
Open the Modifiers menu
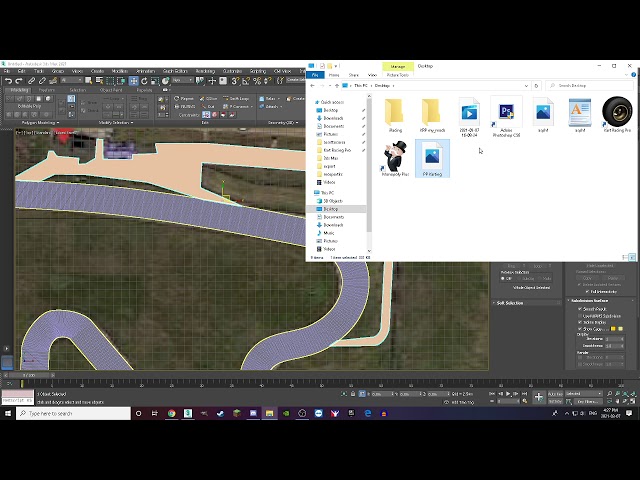[x=120, y=71]
